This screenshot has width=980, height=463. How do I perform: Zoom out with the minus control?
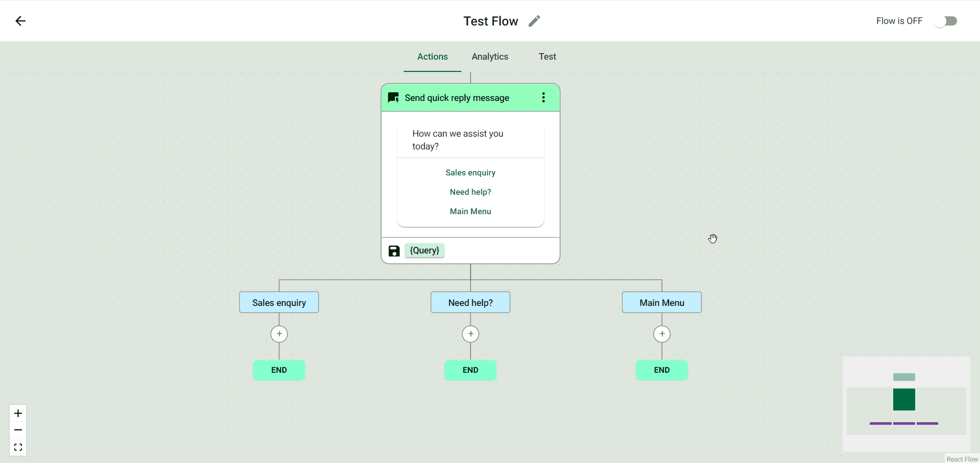pos(18,430)
